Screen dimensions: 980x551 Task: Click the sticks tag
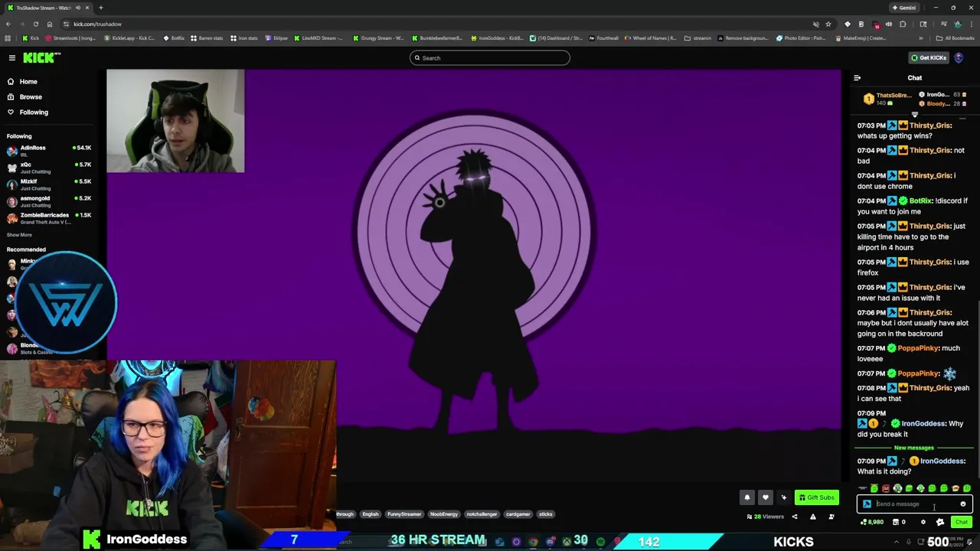546,514
